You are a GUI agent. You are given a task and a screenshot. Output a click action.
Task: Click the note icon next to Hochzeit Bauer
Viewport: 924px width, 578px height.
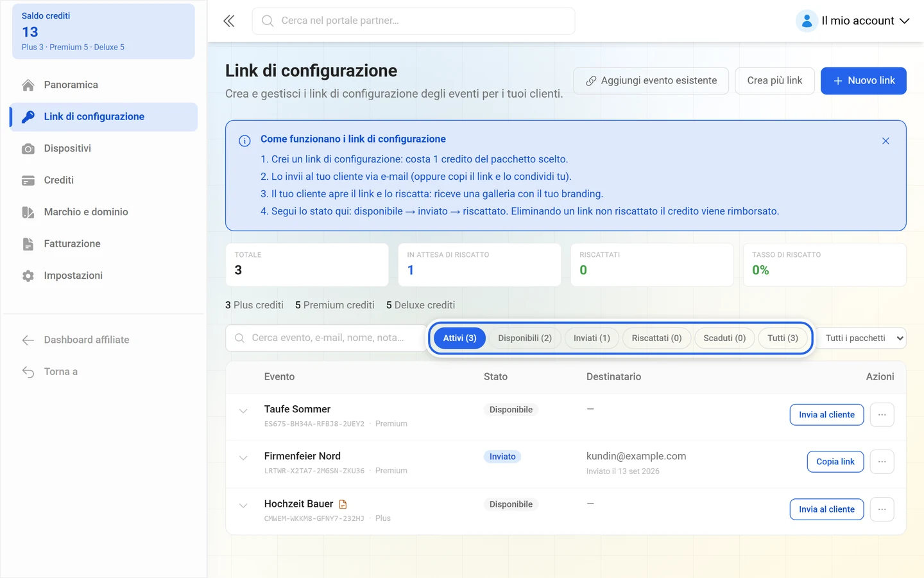click(x=343, y=504)
